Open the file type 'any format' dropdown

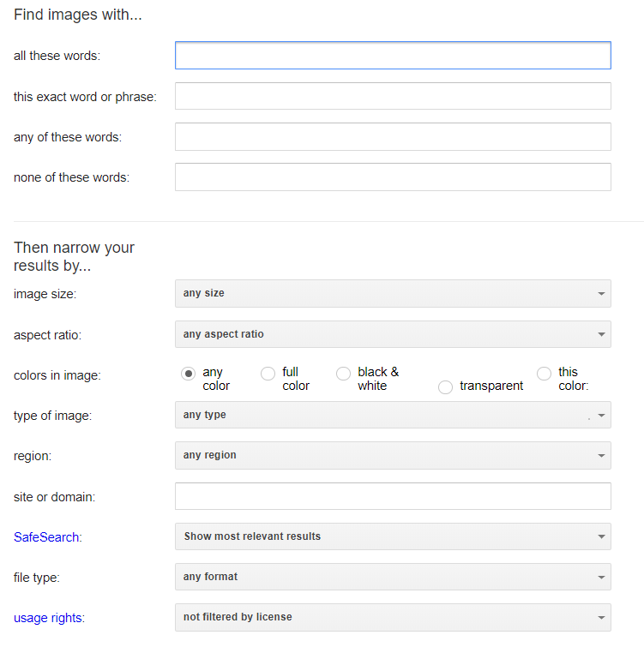tap(393, 577)
